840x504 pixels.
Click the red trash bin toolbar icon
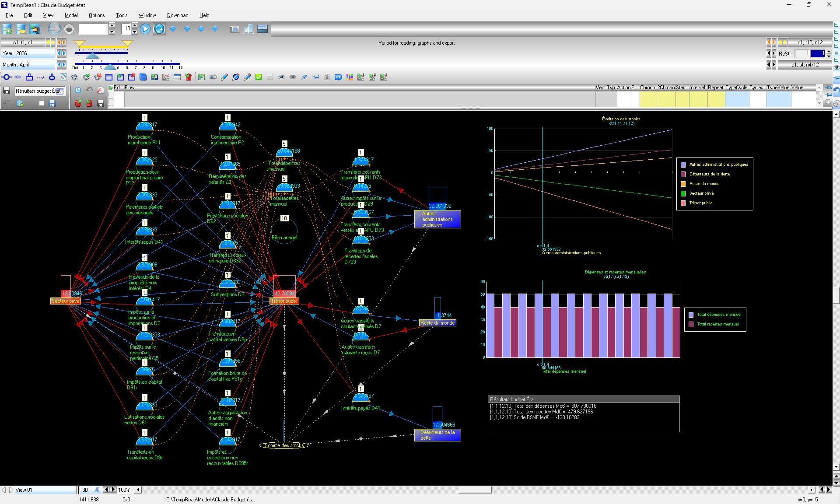click(x=189, y=77)
